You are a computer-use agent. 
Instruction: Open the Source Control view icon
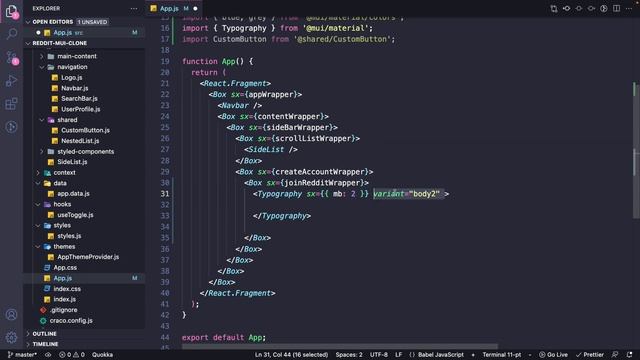click(x=11, y=57)
